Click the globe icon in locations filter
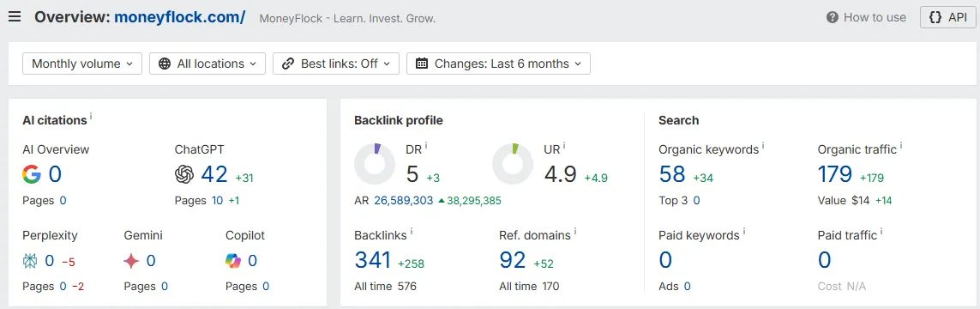This screenshot has width=980, height=309. click(x=165, y=64)
